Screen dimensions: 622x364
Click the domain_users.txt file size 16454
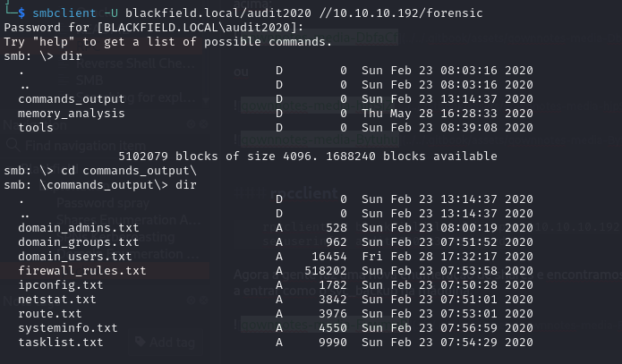coord(329,257)
